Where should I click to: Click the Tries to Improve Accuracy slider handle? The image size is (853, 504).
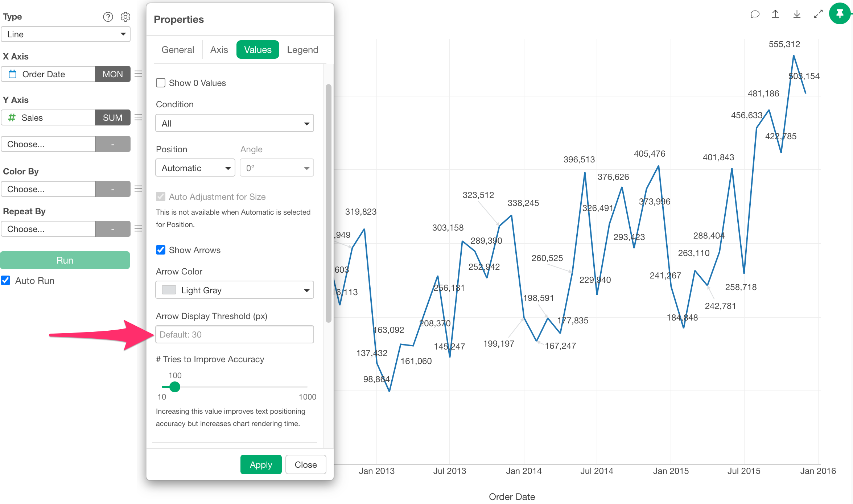click(x=175, y=387)
